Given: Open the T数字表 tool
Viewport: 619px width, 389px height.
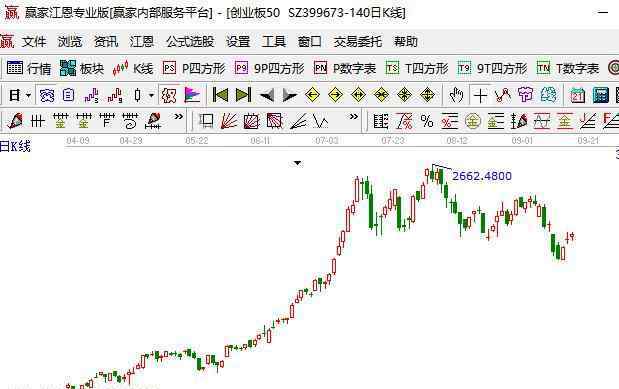Looking at the screenshot, I should 568,68.
